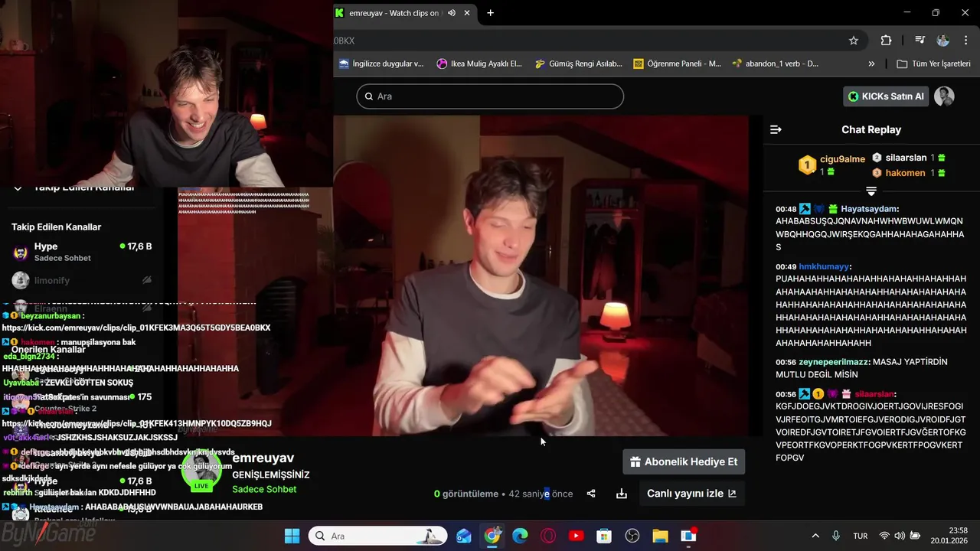Click the limonify channel in sidebar
Screen dimensions: 980x551
click(82, 280)
